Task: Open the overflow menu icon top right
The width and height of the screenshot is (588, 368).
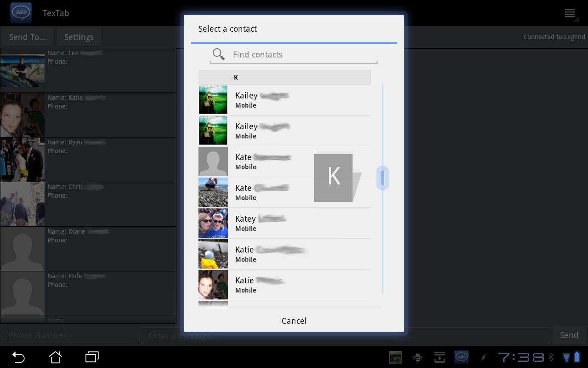Action: pos(570,13)
